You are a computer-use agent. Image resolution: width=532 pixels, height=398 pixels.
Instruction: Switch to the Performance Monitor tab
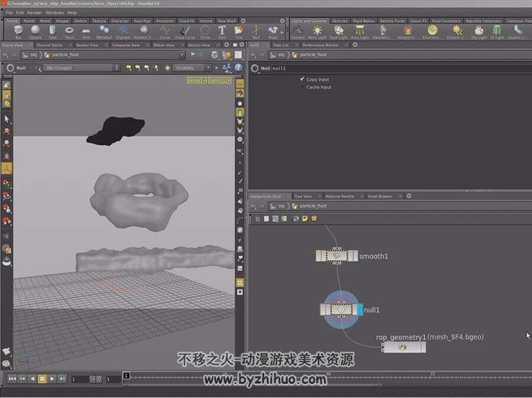[x=320, y=45]
